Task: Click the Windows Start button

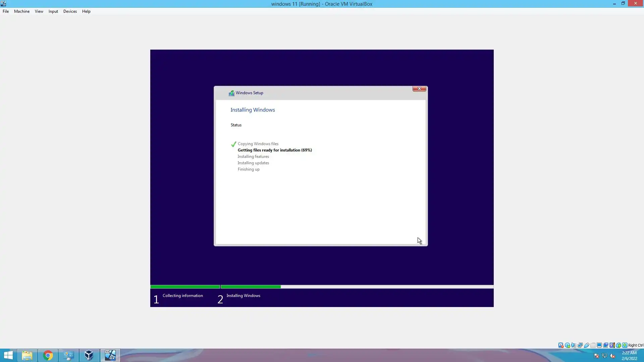Action: (x=8, y=355)
